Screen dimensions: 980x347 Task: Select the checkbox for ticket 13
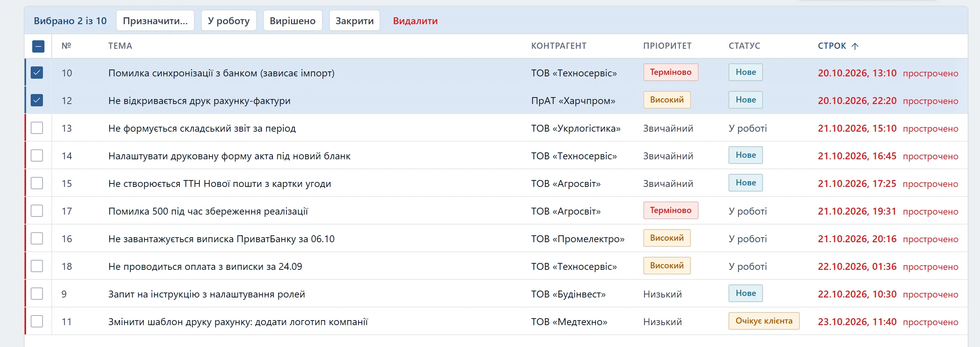[x=37, y=128]
